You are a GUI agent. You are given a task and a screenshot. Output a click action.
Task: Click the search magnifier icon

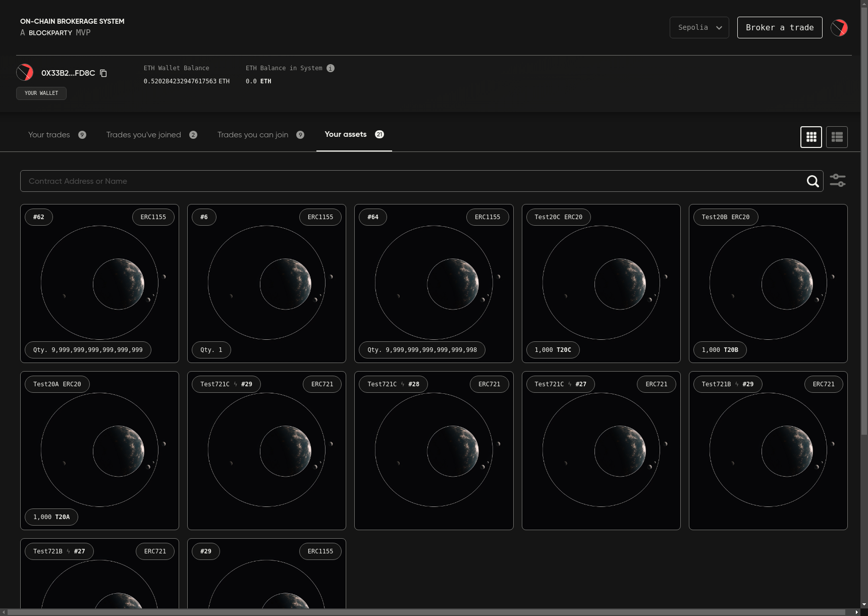coord(812,181)
